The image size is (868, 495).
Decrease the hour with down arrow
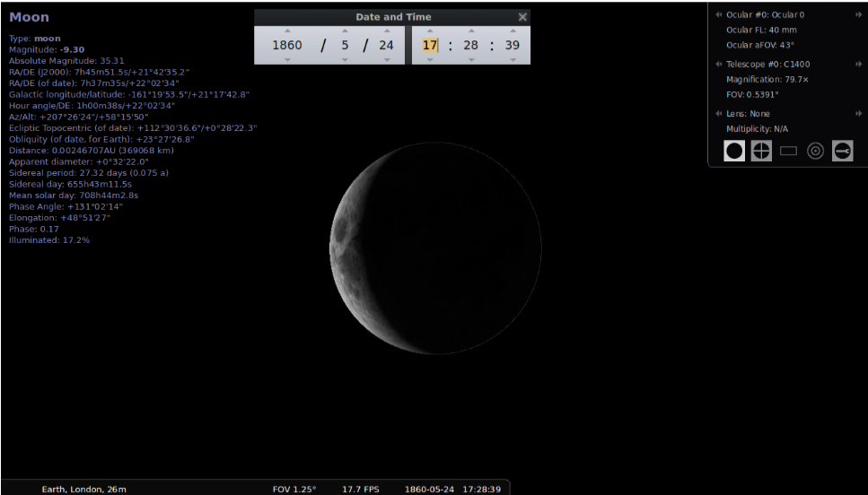(x=429, y=60)
